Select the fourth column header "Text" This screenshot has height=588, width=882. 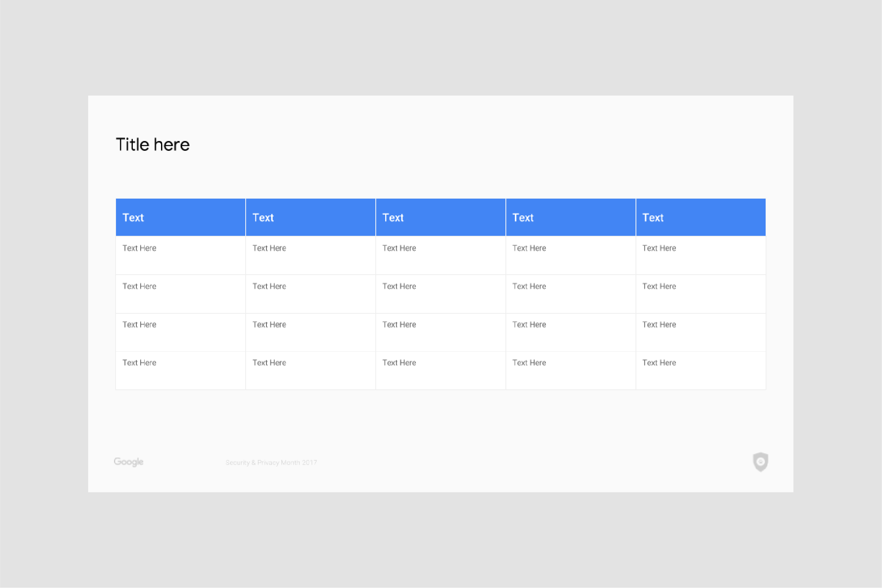(x=523, y=218)
